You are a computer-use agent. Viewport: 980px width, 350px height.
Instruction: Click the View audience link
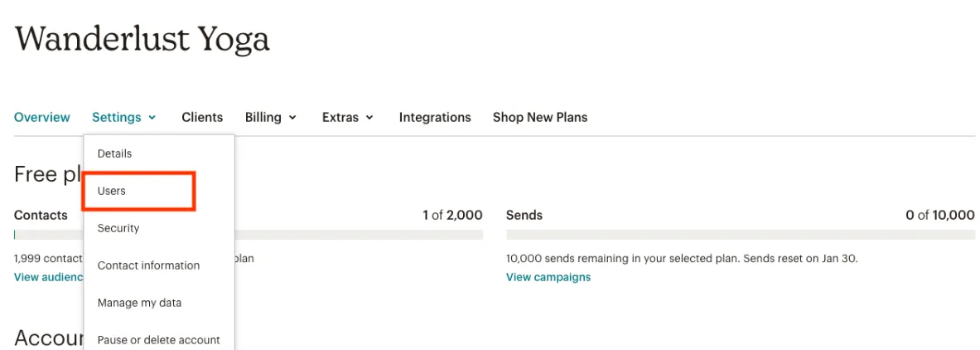click(x=48, y=277)
